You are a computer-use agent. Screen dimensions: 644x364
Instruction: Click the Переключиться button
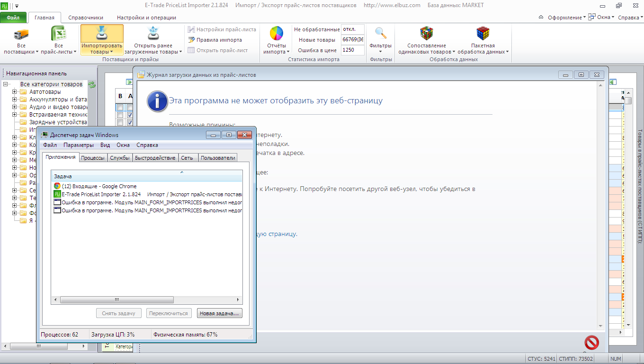(x=170, y=313)
